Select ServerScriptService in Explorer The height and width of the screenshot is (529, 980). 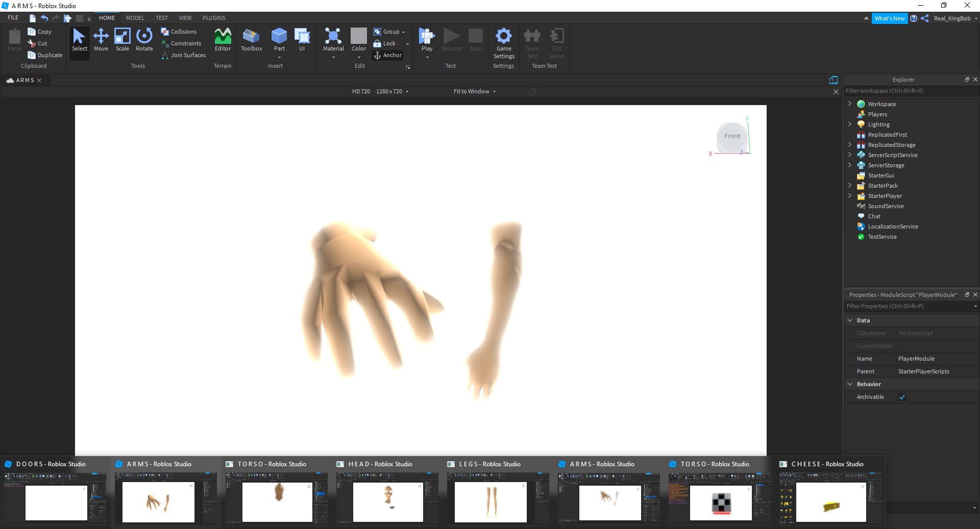[x=893, y=155]
